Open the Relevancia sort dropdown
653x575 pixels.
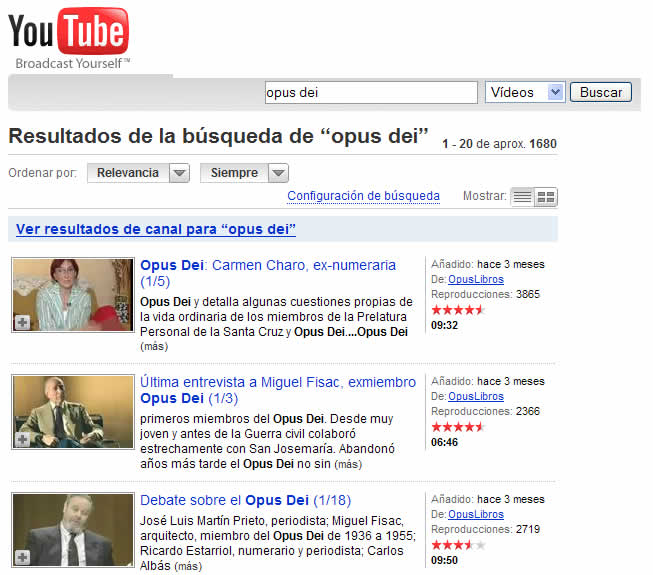click(x=138, y=173)
